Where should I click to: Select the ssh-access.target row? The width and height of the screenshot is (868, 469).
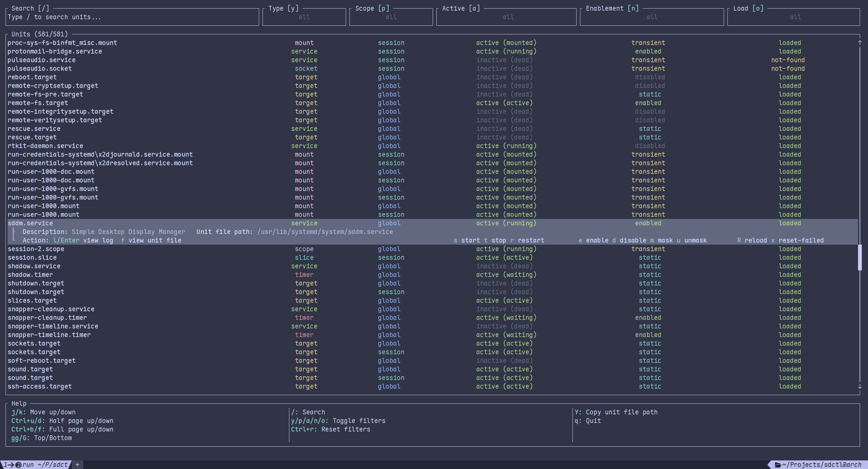pyautogui.click(x=433, y=386)
